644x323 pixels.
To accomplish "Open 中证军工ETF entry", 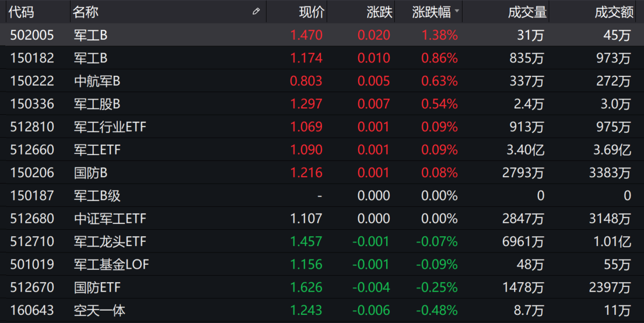I will pyautogui.click(x=110, y=219).
